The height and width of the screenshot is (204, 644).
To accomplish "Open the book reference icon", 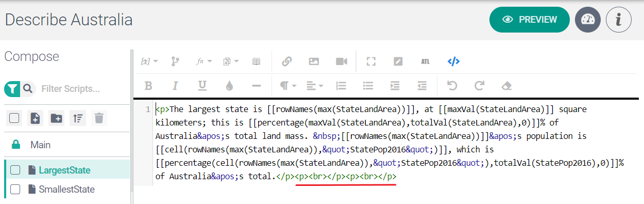I will [x=256, y=61].
